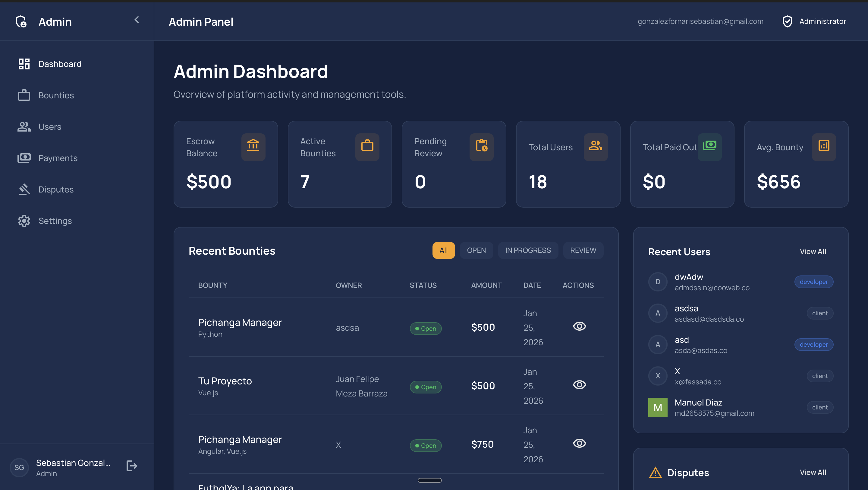Click the logout icon beside Sebastian Gonzalez
Viewport: 868px width, 490px height.
coord(131,466)
